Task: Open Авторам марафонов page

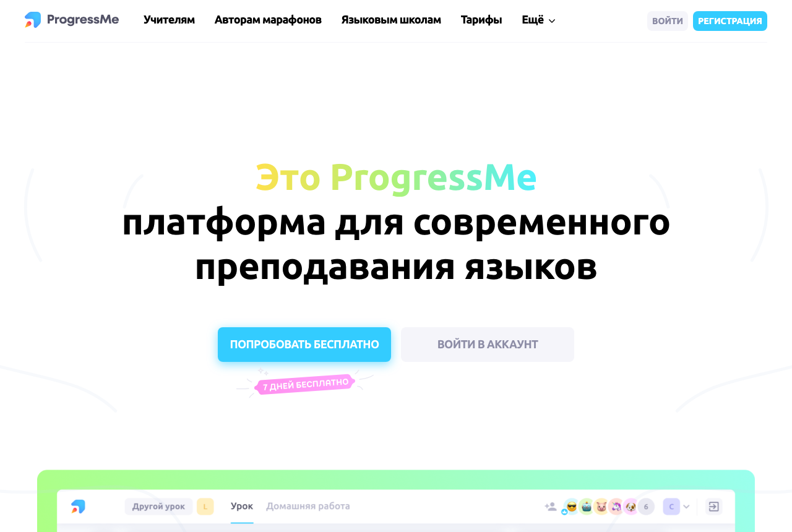Action: pos(268,20)
